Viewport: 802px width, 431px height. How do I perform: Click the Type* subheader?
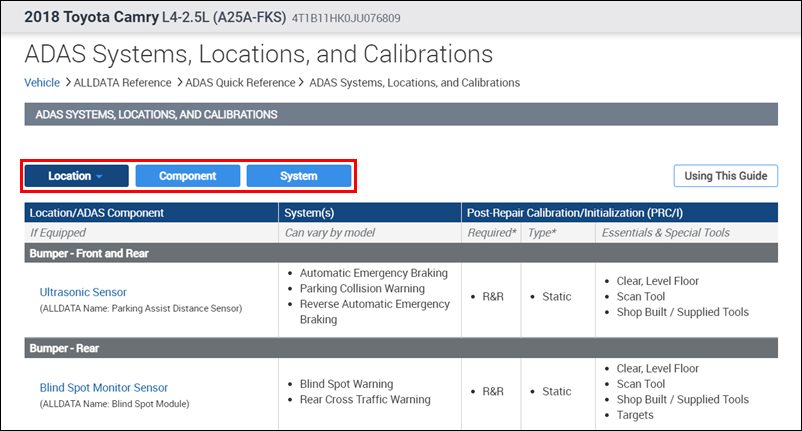point(542,233)
